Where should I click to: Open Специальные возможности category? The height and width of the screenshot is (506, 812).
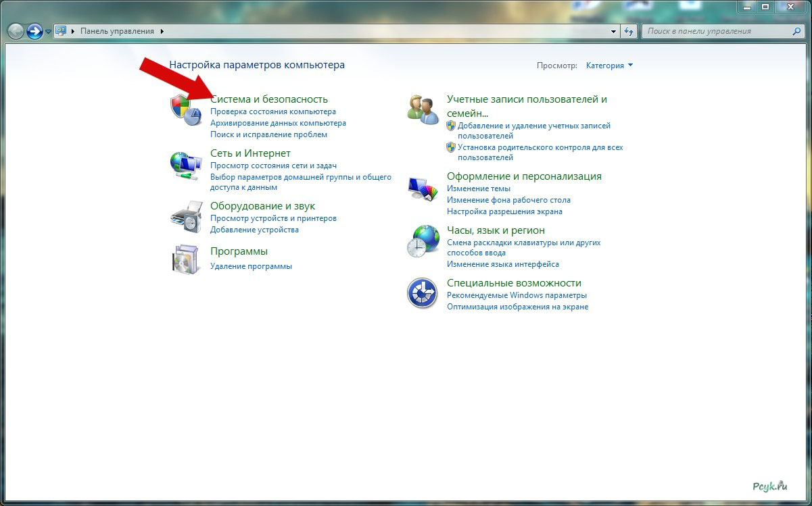point(514,283)
